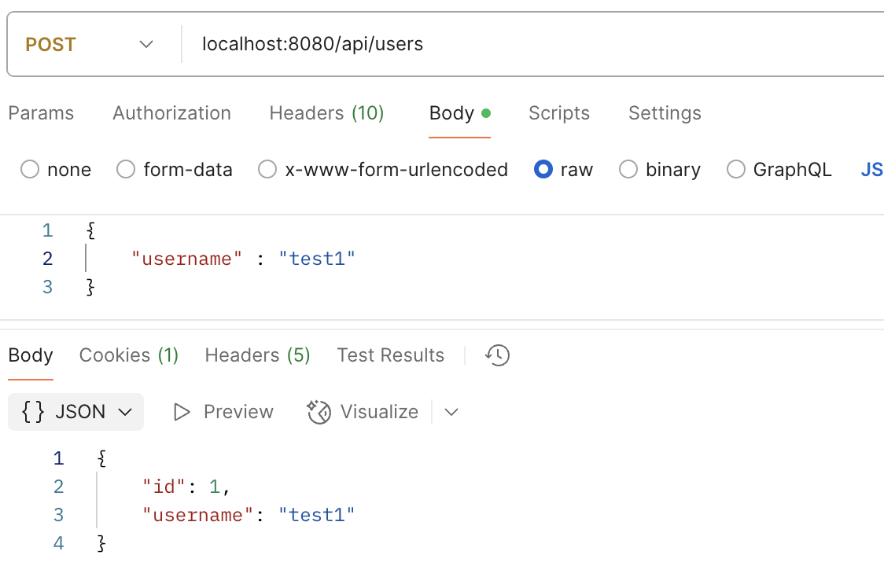Open the Test Results tab
The image size is (884, 588).
coord(390,355)
